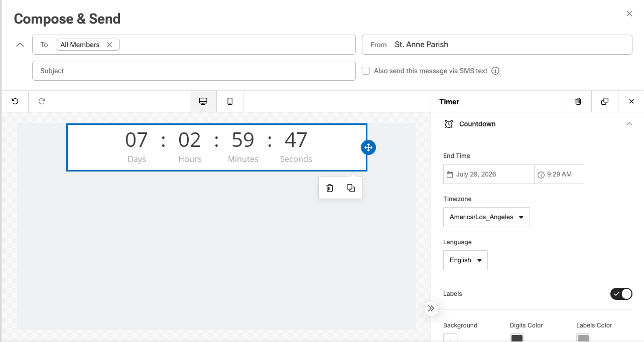Click the Countdown section heading
This screenshot has width=644, height=342.
tap(477, 124)
